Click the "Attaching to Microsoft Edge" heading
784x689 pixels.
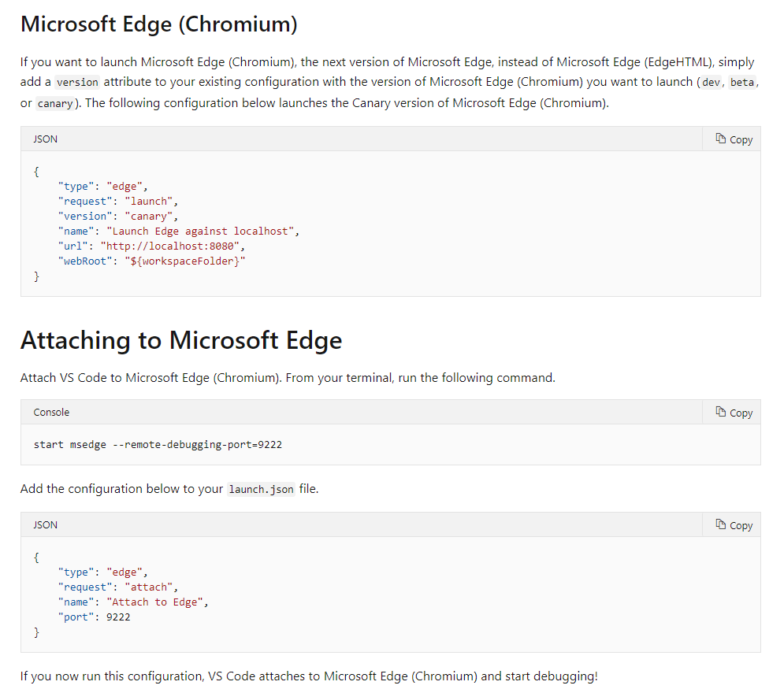click(181, 340)
